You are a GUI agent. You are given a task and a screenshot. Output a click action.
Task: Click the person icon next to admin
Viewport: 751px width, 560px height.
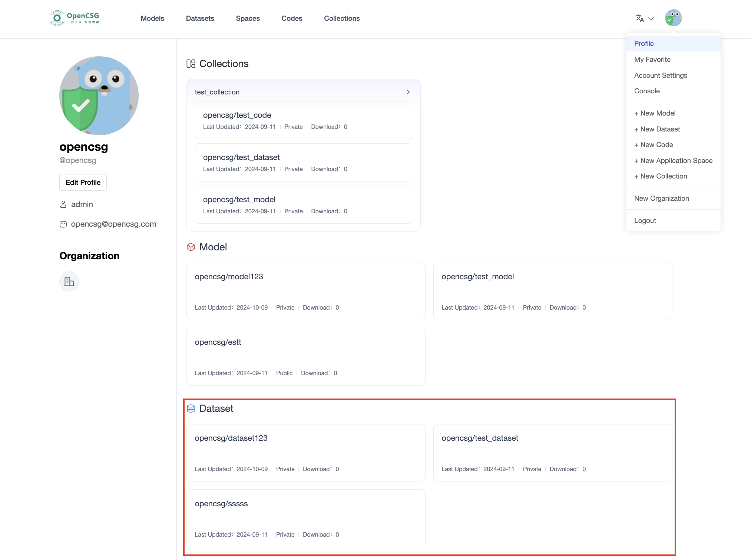[x=63, y=204]
